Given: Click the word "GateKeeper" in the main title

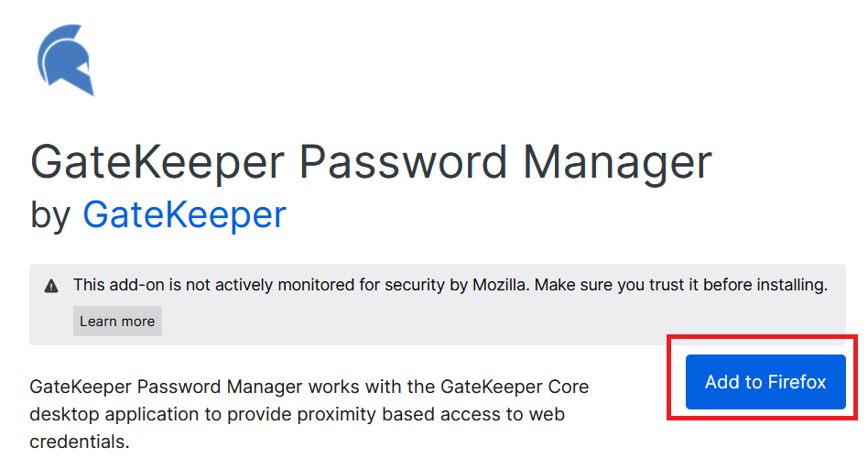Looking at the screenshot, I should pyautogui.click(x=157, y=163).
